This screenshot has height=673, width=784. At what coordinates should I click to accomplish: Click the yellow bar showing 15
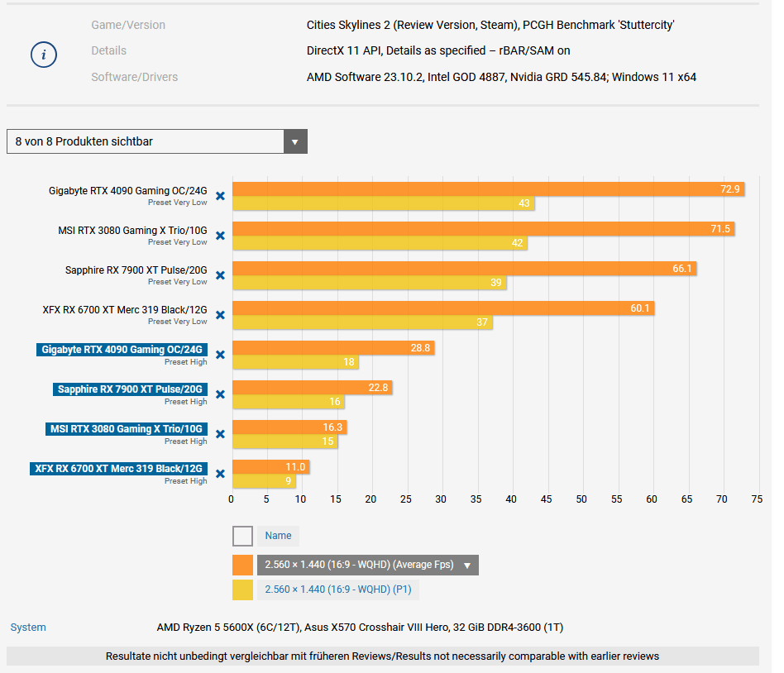click(285, 441)
